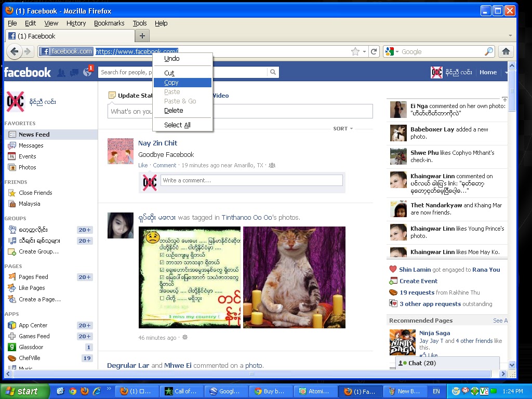Open the meditating cat photo
Screen dimensions: 532x399
click(294, 277)
